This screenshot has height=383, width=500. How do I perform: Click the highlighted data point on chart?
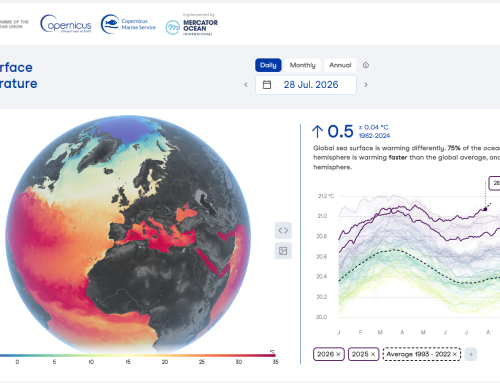[485, 209]
